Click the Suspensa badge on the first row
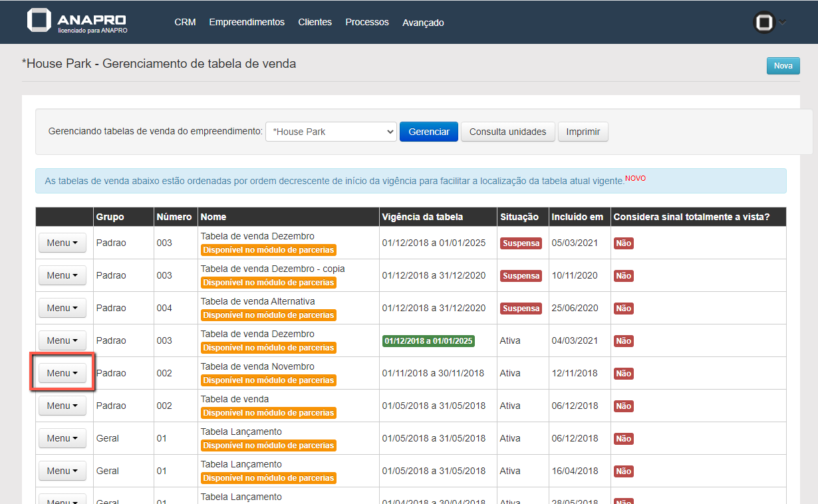 pos(521,243)
